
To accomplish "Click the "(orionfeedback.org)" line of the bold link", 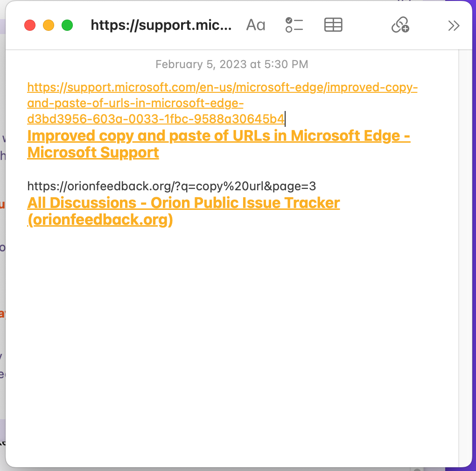I will click(x=100, y=220).
